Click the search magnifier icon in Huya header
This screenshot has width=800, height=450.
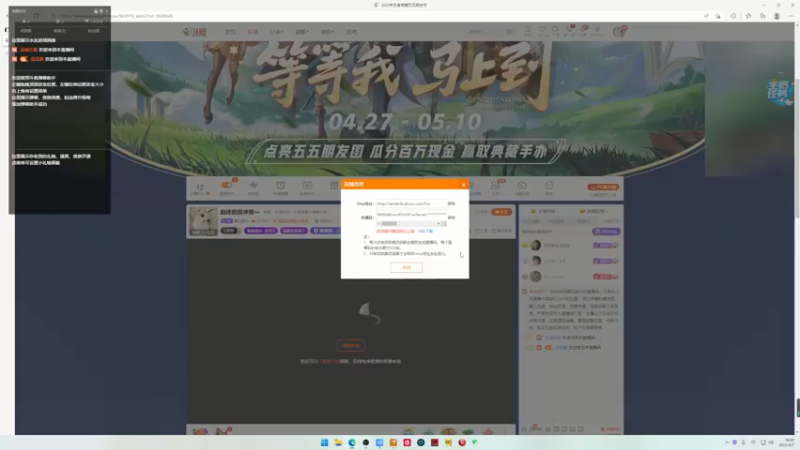click(x=509, y=32)
